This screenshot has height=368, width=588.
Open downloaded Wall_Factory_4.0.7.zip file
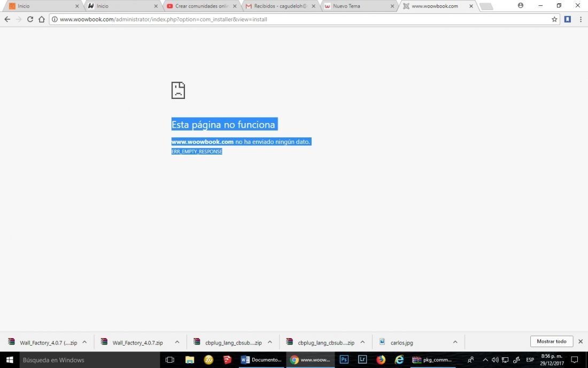coord(133,342)
